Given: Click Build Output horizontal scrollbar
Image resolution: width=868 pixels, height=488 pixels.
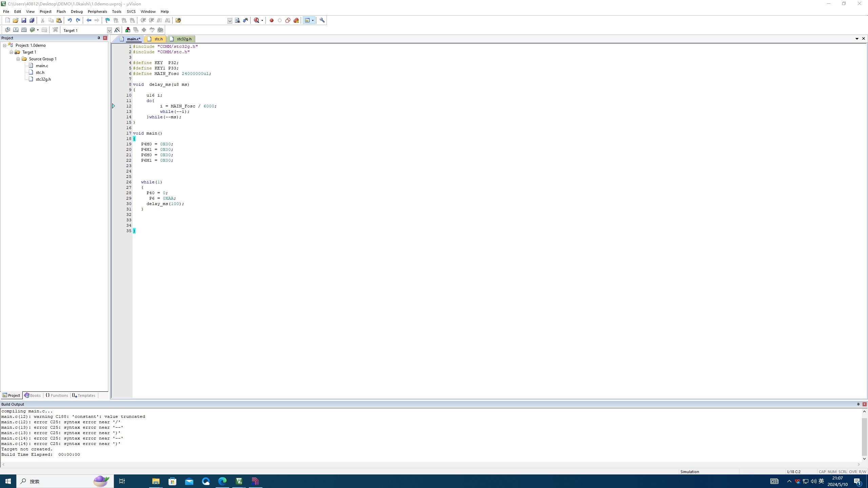Looking at the screenshot, I should tap(431, 465).
